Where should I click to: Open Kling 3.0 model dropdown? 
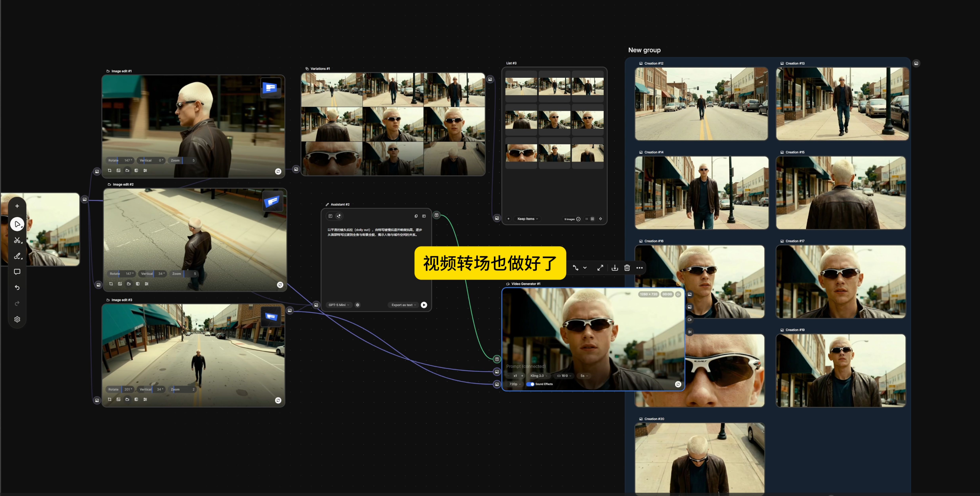[x=539, y=376]
